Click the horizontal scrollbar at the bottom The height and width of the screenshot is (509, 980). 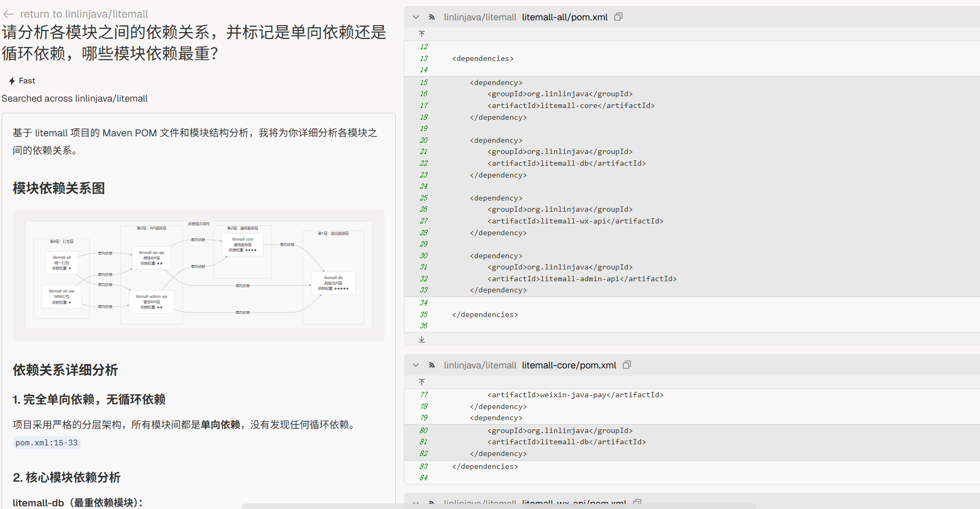pos(497,506)
